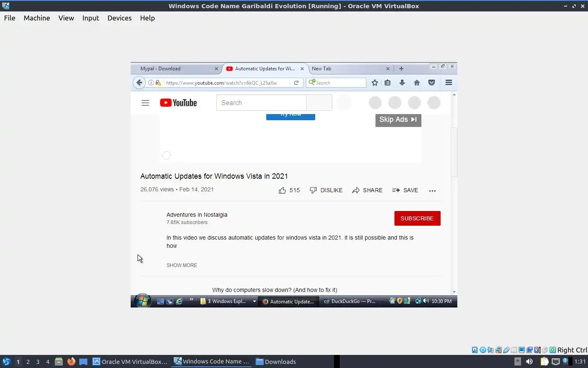Click the DISLIKE button
588x368 pixels.
(x=326, y=190)
